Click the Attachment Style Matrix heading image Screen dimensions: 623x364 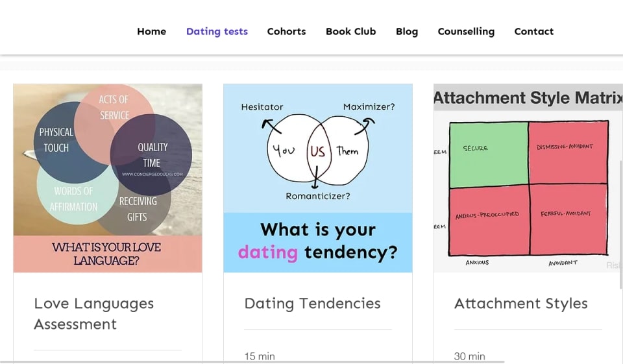click(x=528, y=98)
